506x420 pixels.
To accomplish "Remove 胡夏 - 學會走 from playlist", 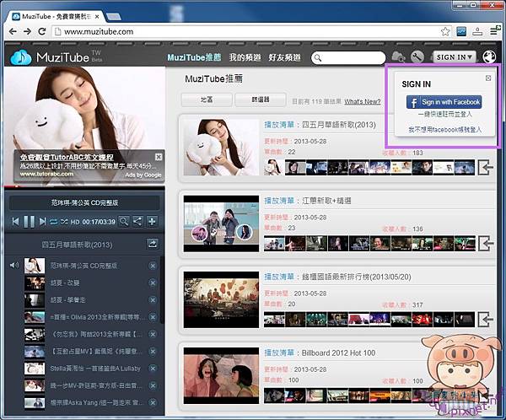I will (153, 300).
